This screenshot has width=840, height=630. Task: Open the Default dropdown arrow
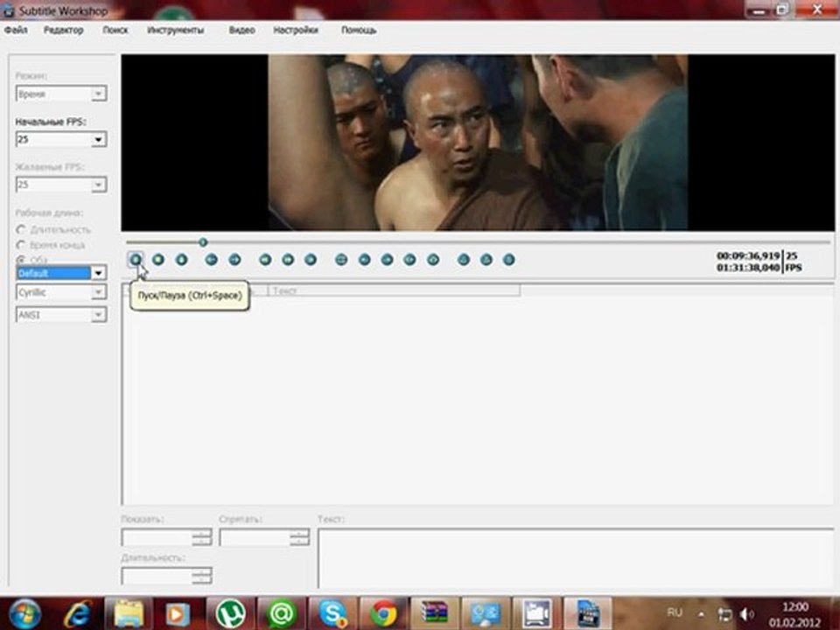point(98,273)
